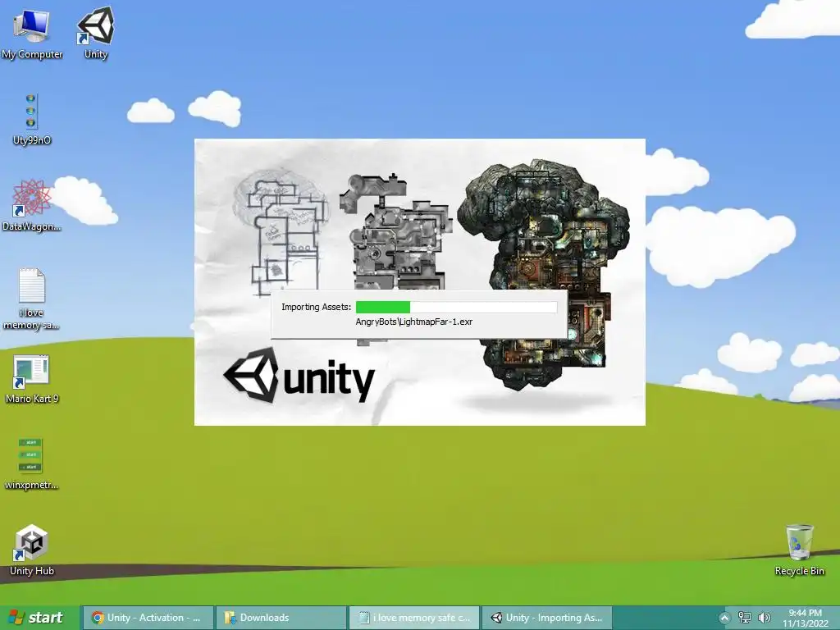This screenshot has height=630, width=840.
Task: Click the Unity logo on splash screen
Action: click(x=299, y=376)
